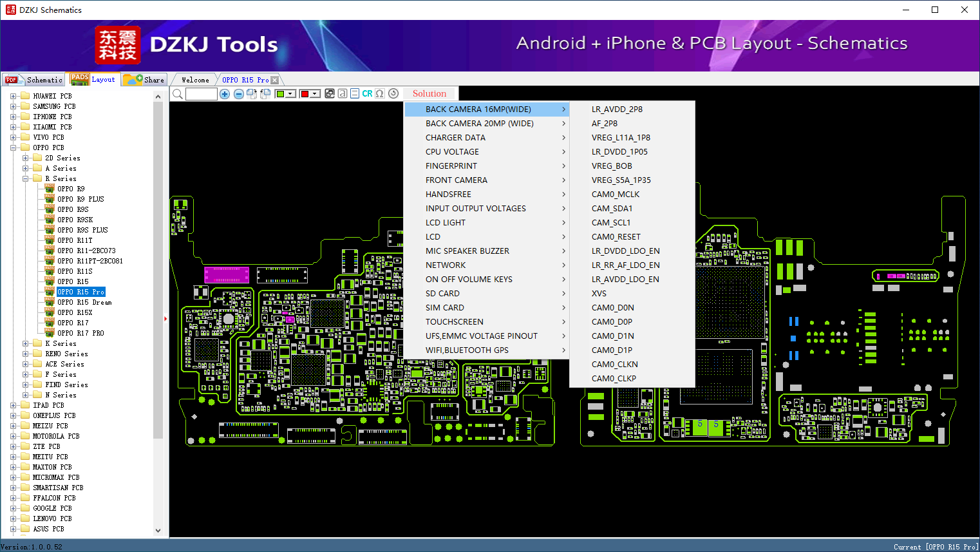Switch to the Layout tab
Screen dimensions: 980x552
[93, 79]
